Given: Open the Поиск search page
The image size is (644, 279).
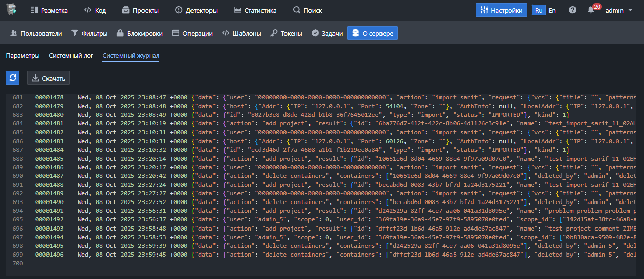Looking at the screenshot, I should 307,10.
